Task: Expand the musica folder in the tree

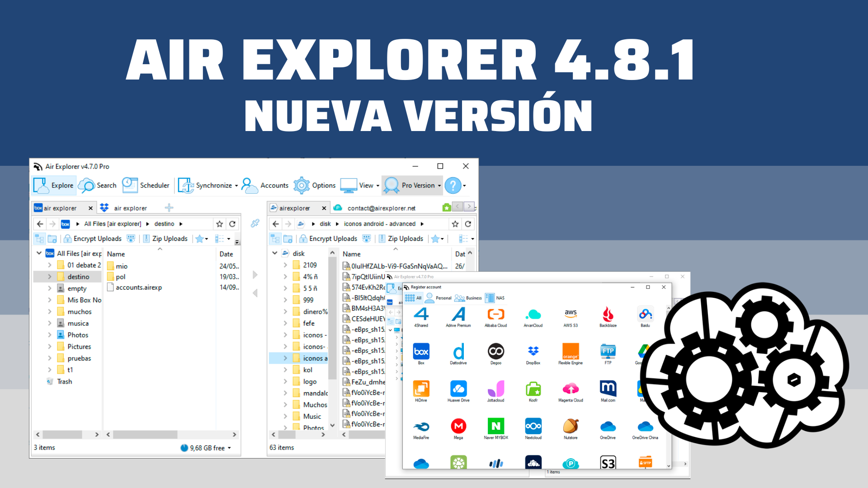Action: [50, 323]
